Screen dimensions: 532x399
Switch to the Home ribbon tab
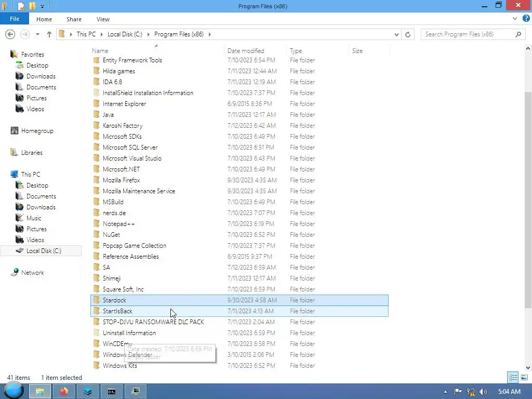click(x=44, y=19)
